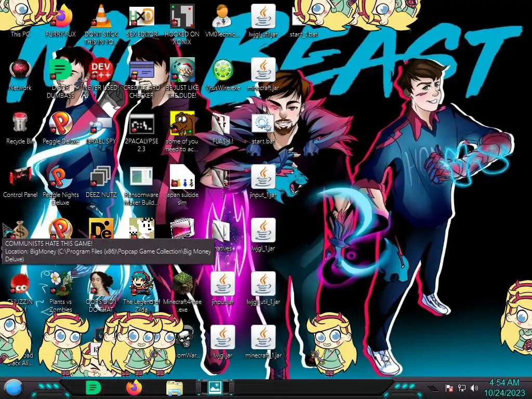Open the FLASH ! shortcut
The height and width of the screenshot is (399, 532).
coord(222,129)
